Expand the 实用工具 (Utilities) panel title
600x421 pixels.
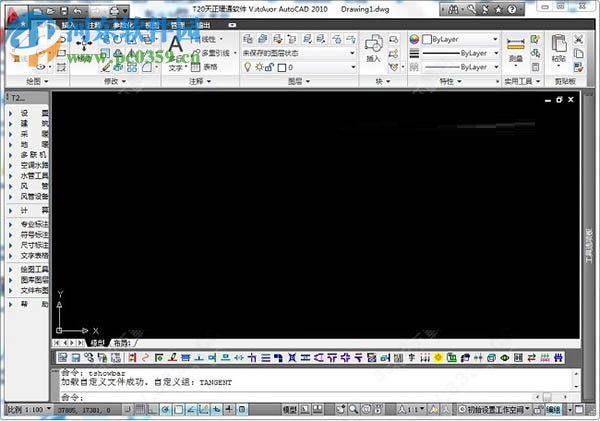coord(522,81)
